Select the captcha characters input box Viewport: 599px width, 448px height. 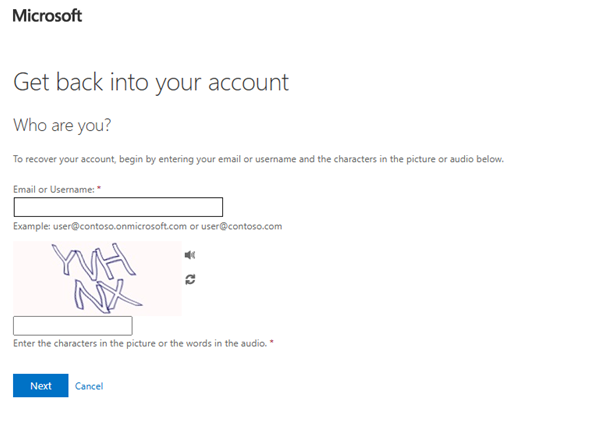tap(73, 326)
